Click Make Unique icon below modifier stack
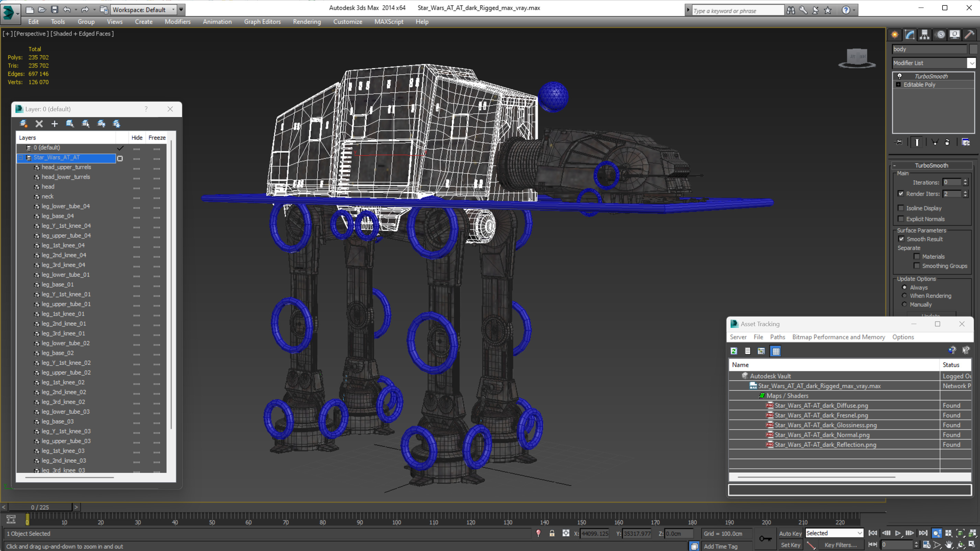The width and height of the screenshot is (980, 551). click(x=934, y=142)
